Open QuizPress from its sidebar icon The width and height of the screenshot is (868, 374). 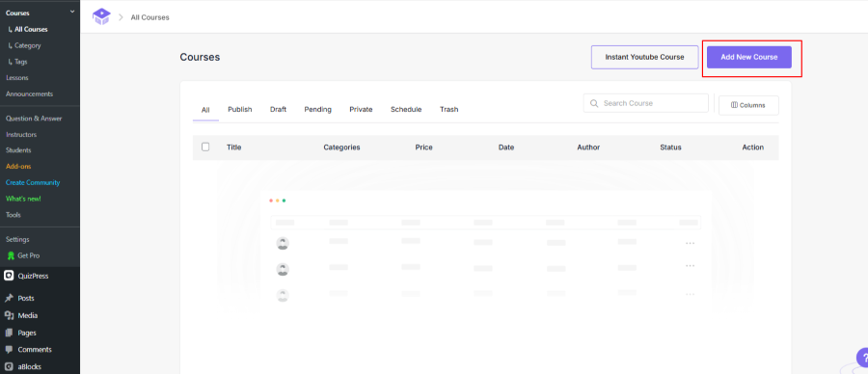pyautogui.click(x=9, y=276)
